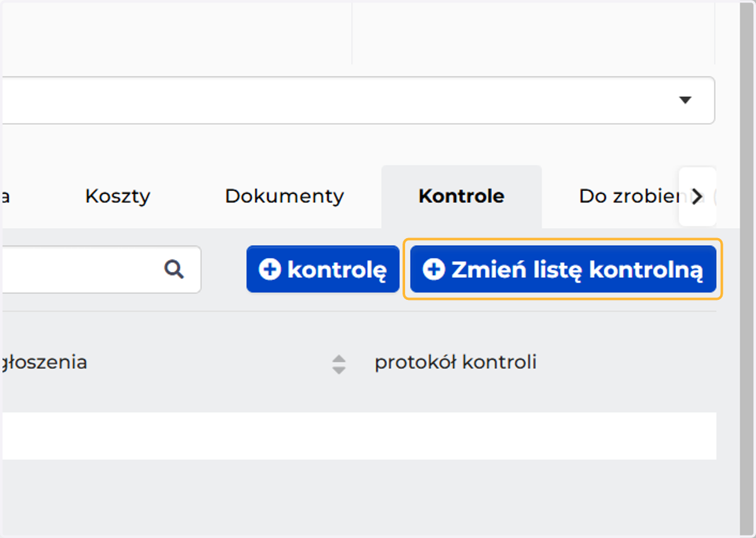Click the Zmień listę kontrolną button
Image resolution: width=756 pixels, height=538 pixels.
[563, 270]
